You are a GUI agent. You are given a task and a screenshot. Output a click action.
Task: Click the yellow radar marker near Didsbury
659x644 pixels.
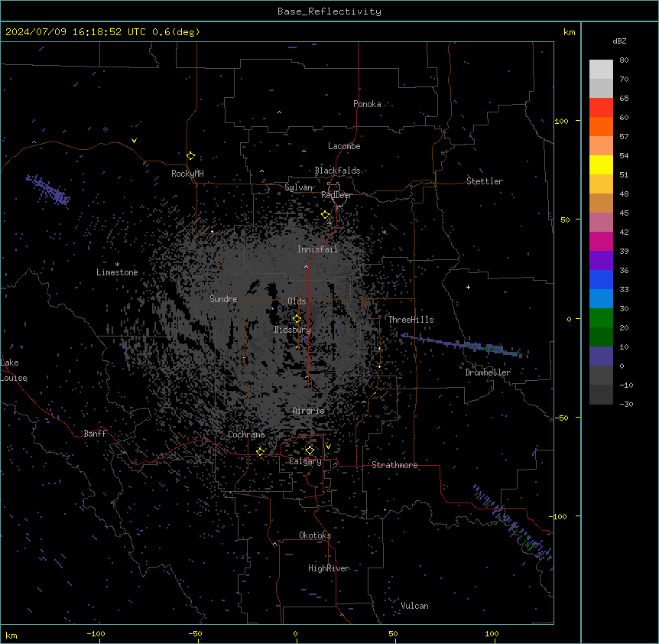tap(297, 319)
